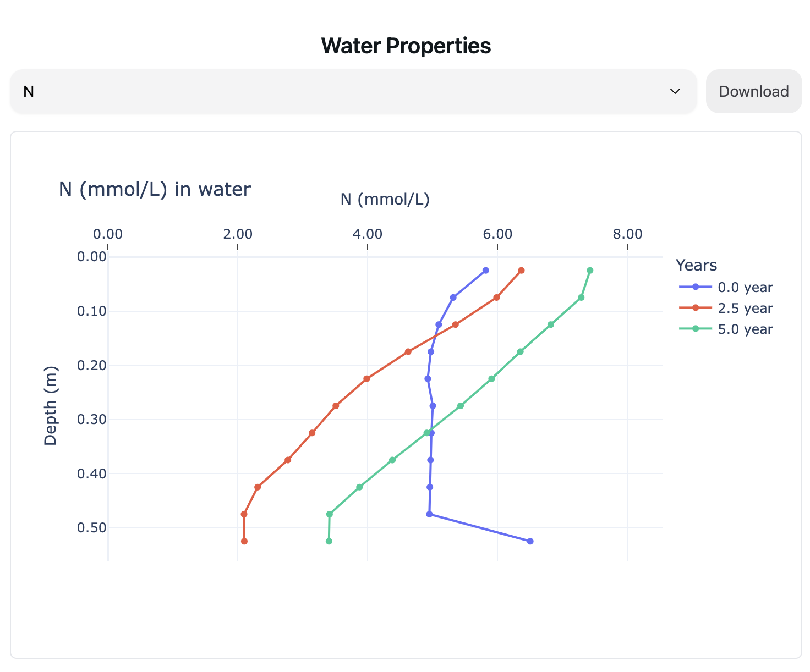
Task: Click the 8.00 tick label on x-axis
Action: (x=627, y=234)
